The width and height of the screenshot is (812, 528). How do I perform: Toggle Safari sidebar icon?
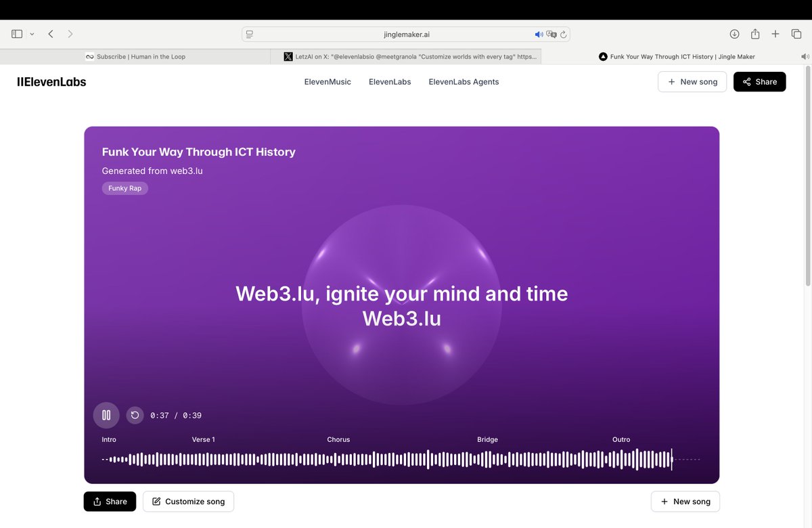point(17,34)
